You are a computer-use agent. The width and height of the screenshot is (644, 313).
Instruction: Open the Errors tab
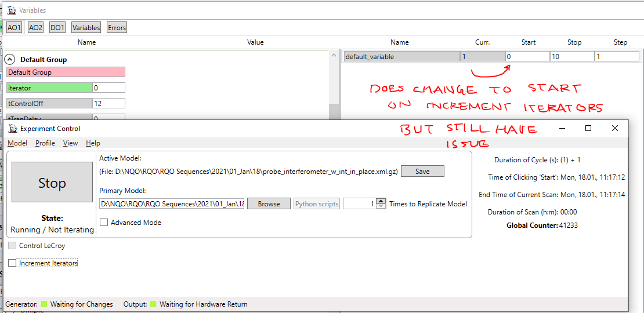click(117, 27)
